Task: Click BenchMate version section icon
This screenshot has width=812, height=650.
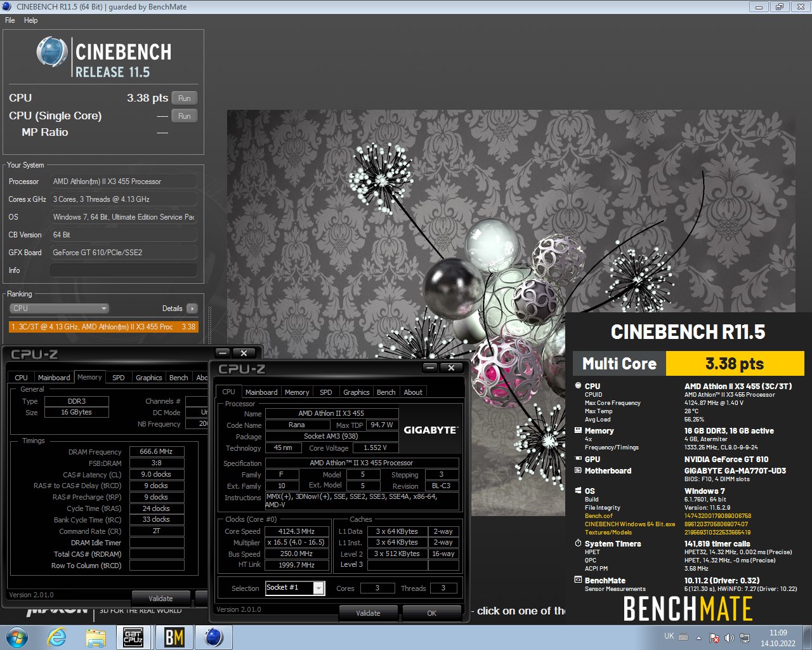Action: (578, 580)
